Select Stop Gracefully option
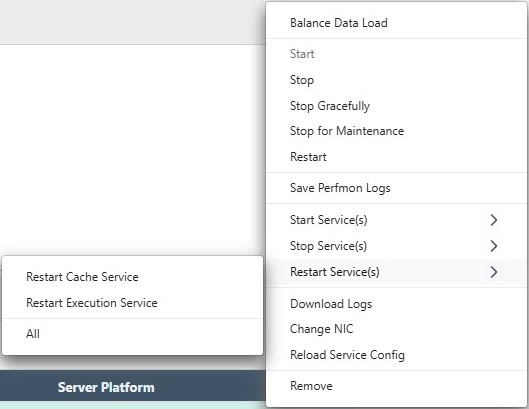 [x=397, y=106]
